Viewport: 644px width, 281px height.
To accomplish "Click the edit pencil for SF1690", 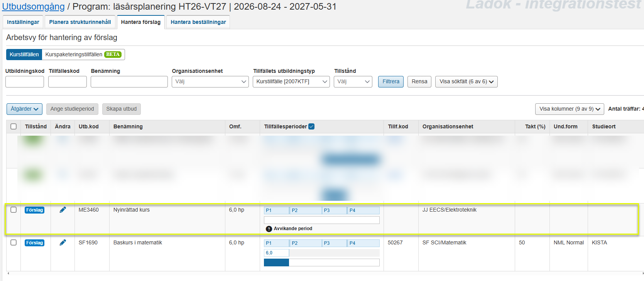I will 63,242.
